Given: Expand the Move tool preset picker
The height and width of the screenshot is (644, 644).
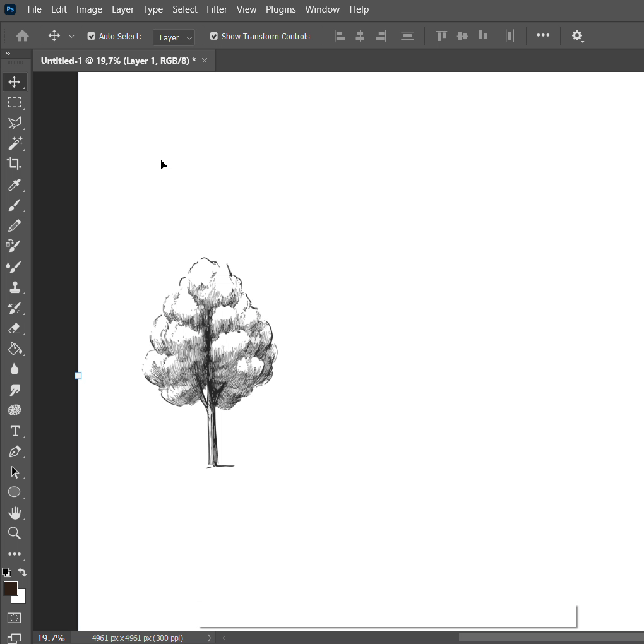Looking at the screenshot, I should tap(71, 37).
